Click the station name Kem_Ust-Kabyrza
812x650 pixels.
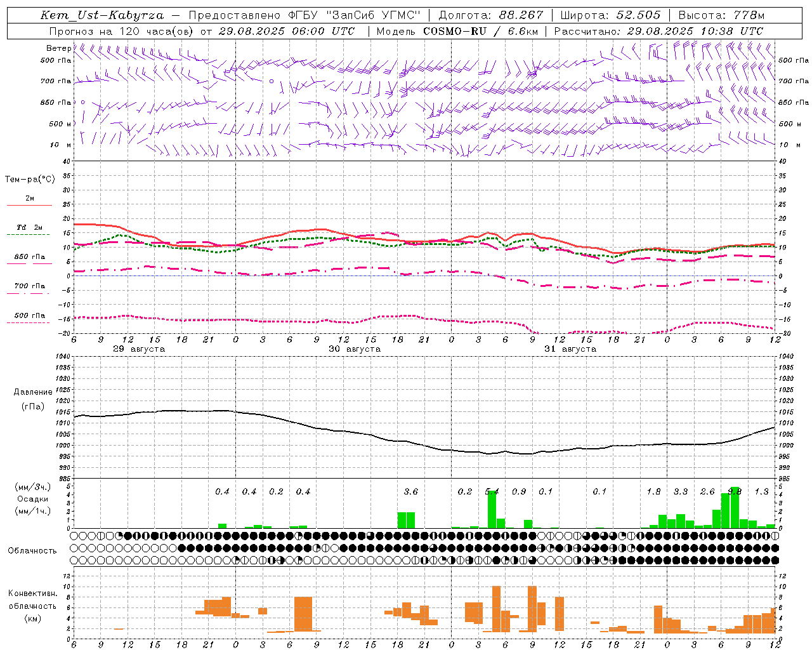102,15
